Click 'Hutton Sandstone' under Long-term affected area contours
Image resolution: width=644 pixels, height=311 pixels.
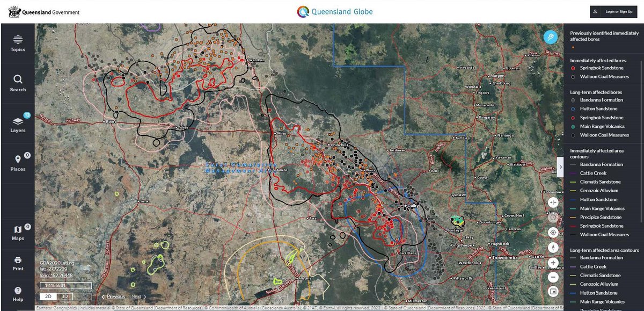(x=599, y=293)
